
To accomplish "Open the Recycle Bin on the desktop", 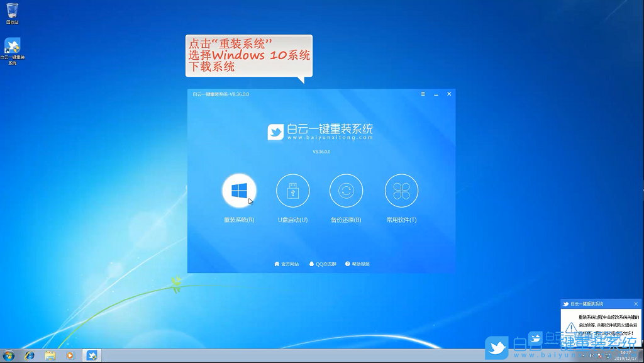I will 13,11.
